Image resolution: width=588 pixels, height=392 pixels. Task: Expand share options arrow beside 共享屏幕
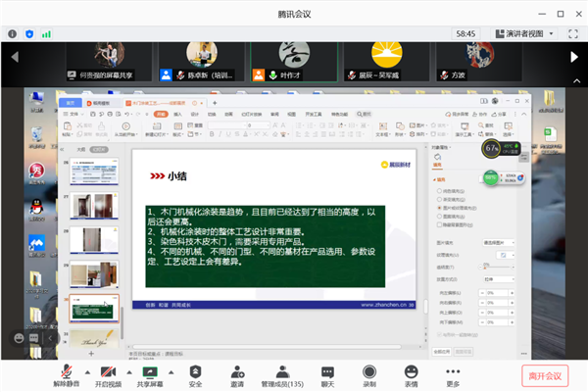[x=171, y=372]
